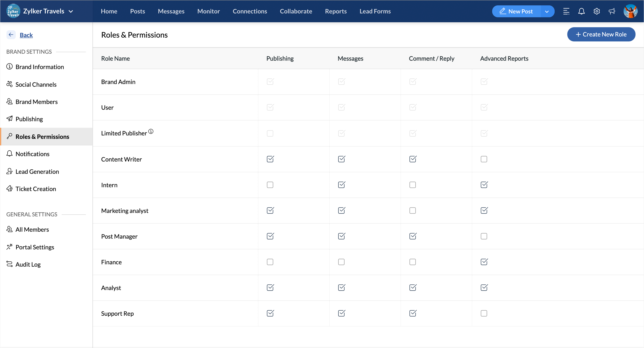Open Audit Log in general settings
Image resolution: width=644 pixels, height=348 pixels.
pos(28,265)
